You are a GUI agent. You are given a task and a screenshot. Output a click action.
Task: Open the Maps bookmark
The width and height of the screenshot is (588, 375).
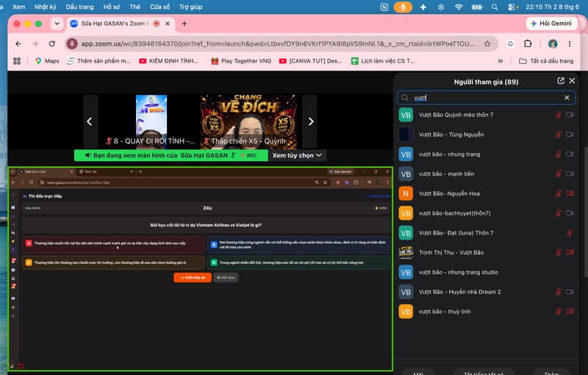pos(47,61)
